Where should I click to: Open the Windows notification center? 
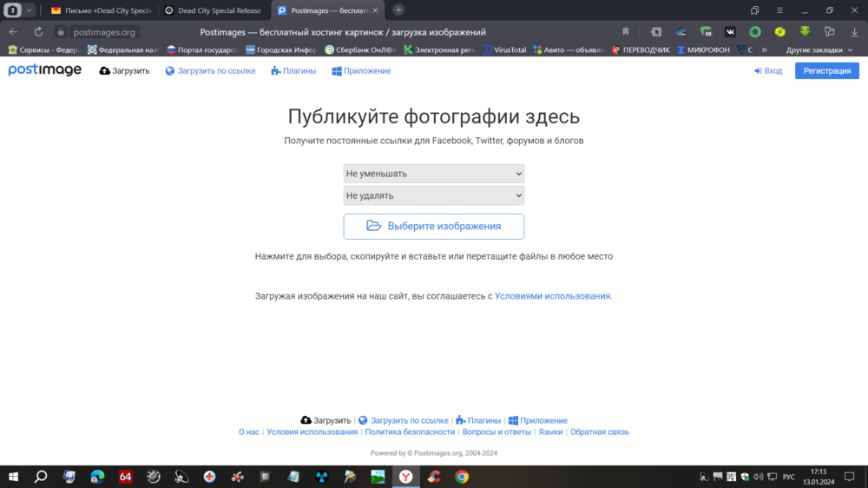pyautogui.click(x=849, y=477)
